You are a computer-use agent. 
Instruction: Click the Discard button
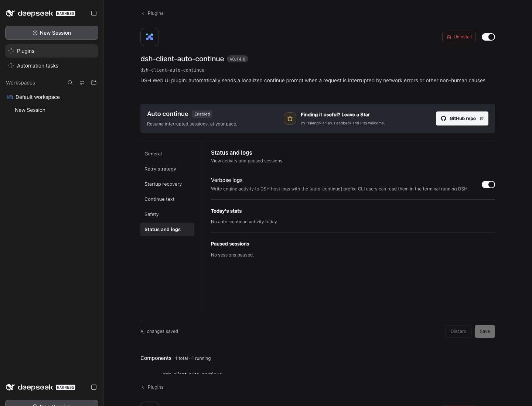point(458,331)
